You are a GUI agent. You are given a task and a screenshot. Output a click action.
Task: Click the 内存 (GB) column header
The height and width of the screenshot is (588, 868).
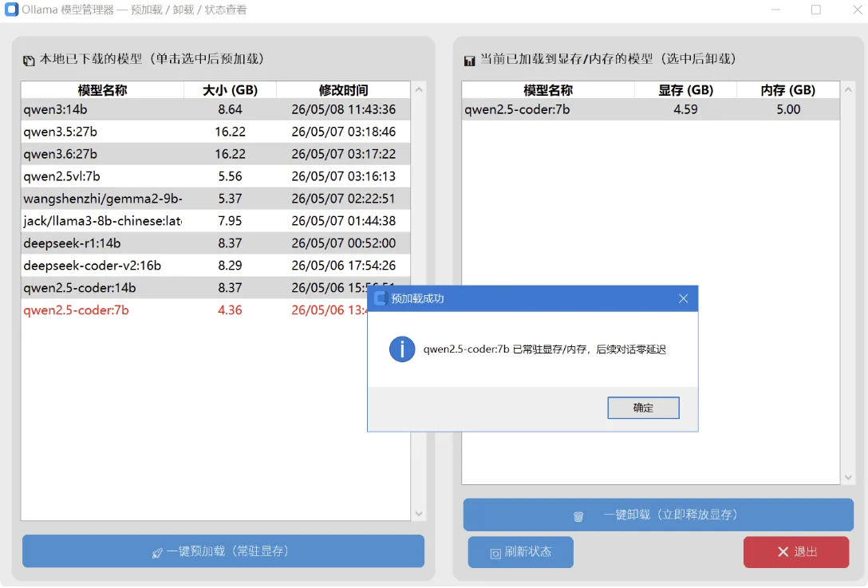(787, 90)
